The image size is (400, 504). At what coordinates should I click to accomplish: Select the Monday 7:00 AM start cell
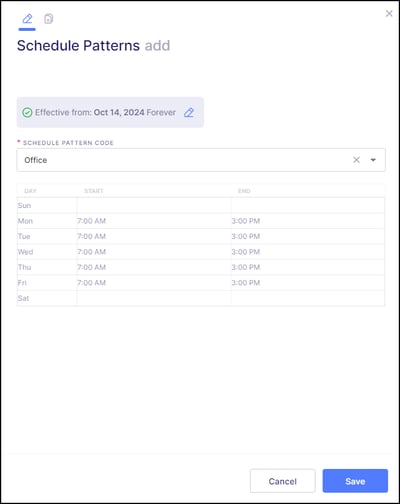pyautogui.click(x=154, y=221)
